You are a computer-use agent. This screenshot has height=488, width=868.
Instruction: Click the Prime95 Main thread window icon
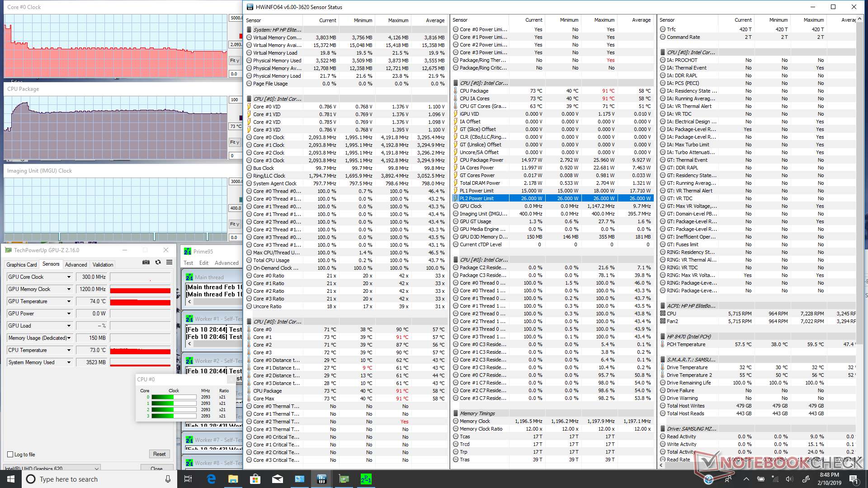[x=189, y=277]
